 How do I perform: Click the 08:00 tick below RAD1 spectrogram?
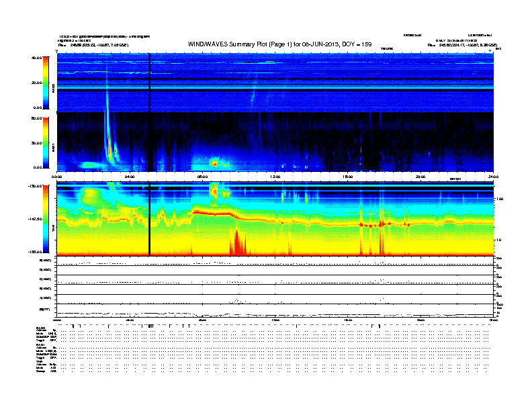click(x=202, y=177)
